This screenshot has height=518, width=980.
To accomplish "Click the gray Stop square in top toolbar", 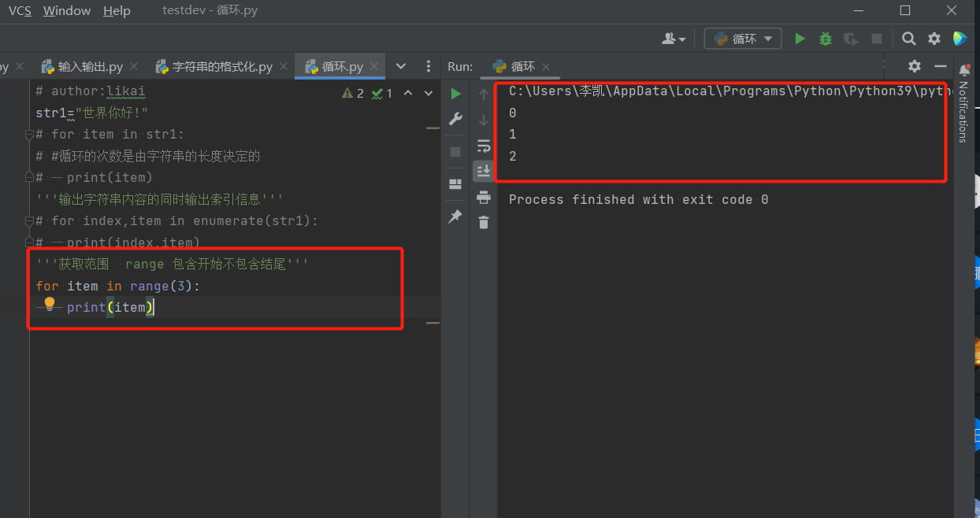I will click(876, 39).
